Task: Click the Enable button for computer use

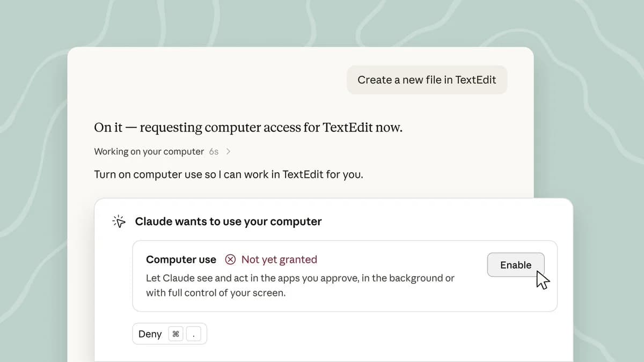Action: pyautogui.click(x=516, y=265)
